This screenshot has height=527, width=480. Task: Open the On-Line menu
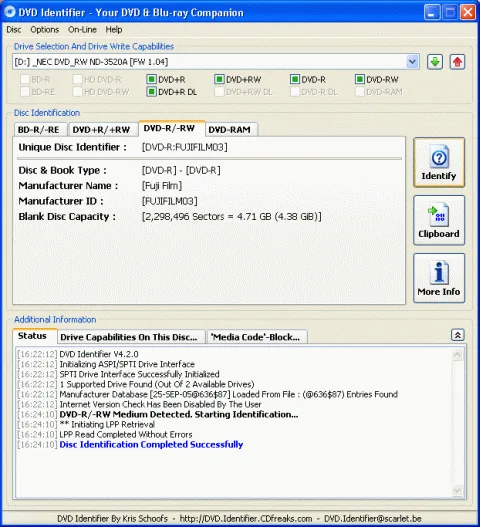82,30
